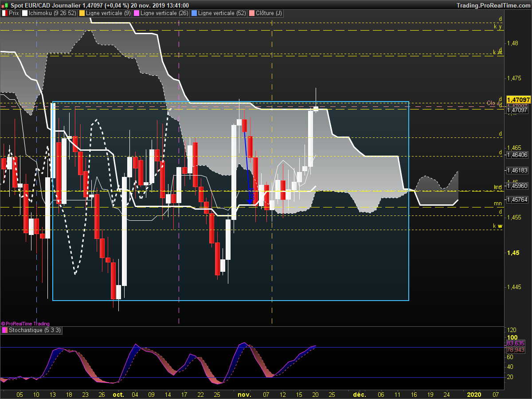Click the 20 date label on time axis

(316, 394)
